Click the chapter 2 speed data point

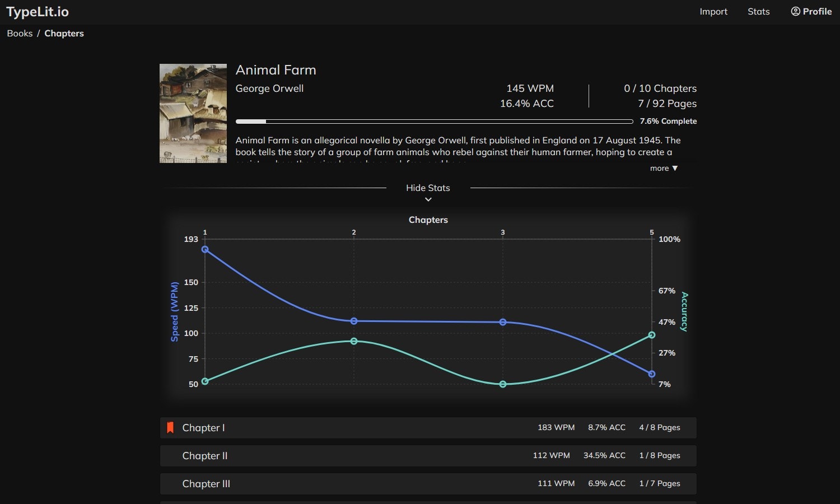354,321
